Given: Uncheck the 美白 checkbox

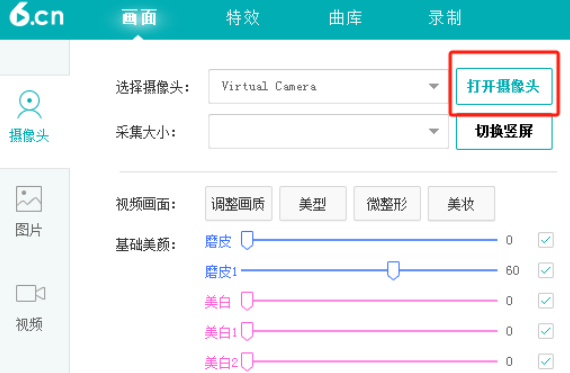Looking at the screenshot, I should click(x=546, y=301).
